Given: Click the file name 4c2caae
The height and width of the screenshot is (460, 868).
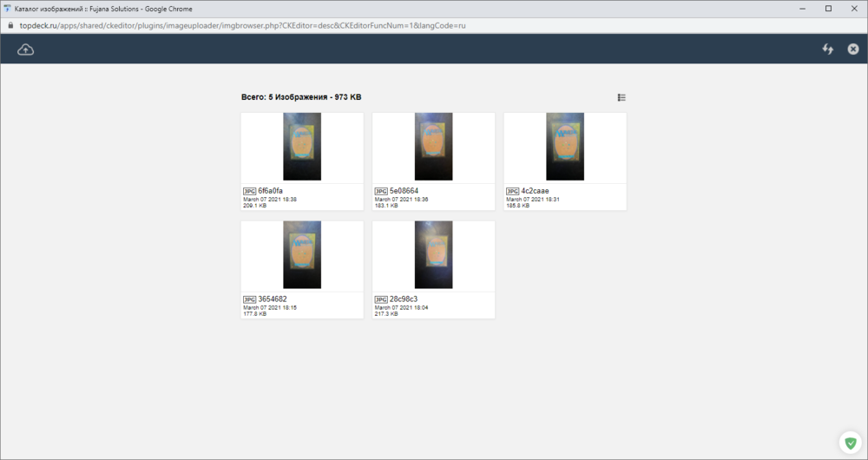Looking at the screenshot, I should click(x=535, y=191).
